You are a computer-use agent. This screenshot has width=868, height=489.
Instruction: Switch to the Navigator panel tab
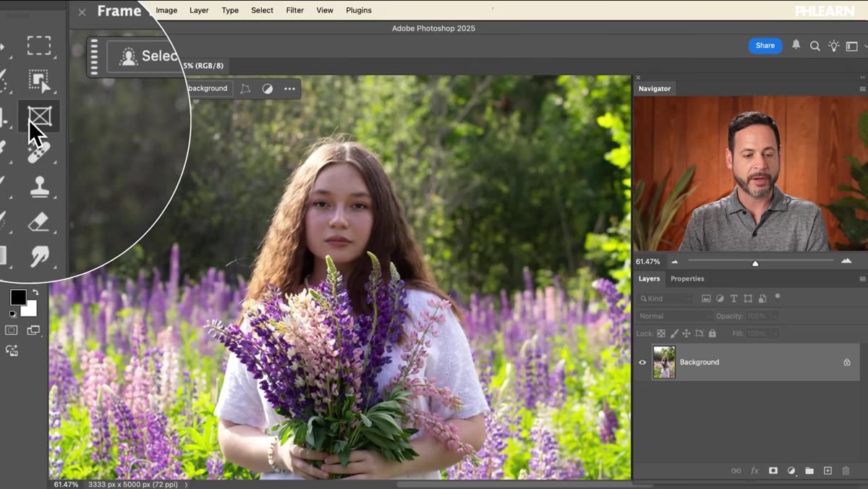[655, 88]
